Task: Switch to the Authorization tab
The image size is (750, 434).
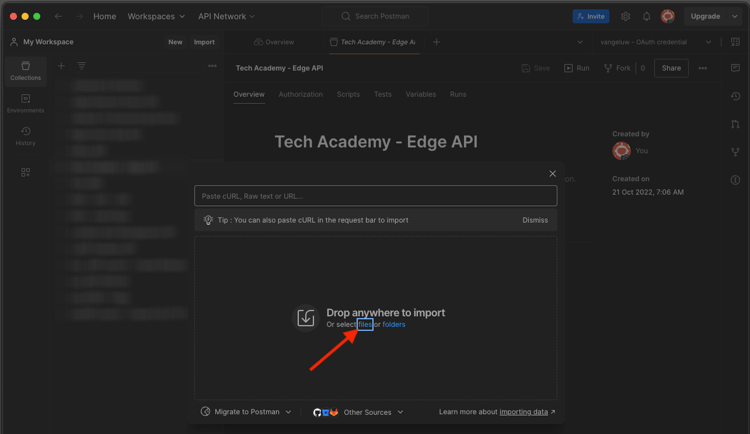Action: [300, 94]
